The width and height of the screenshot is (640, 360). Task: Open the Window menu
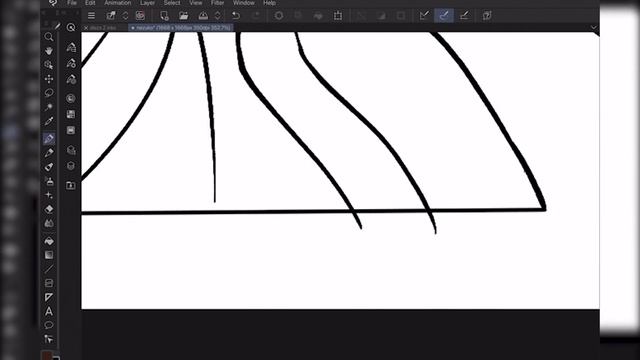(x=244, y=3)
